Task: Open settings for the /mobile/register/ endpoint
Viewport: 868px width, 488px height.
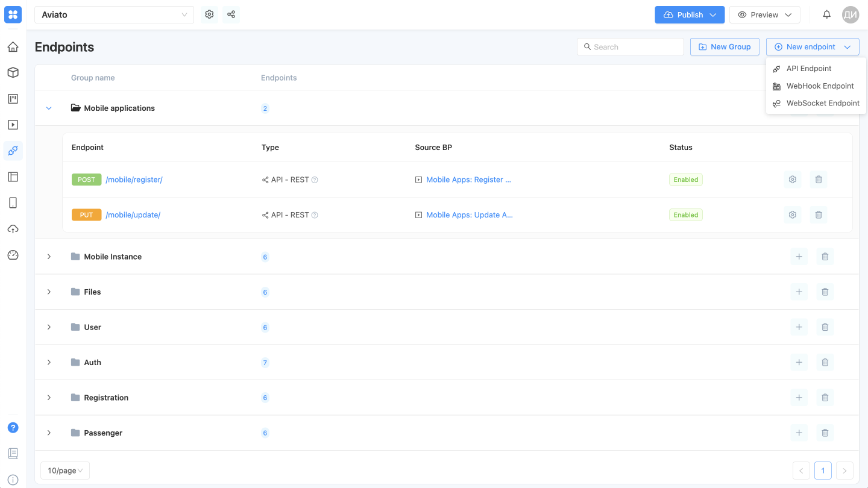Action: click(792, 179)
